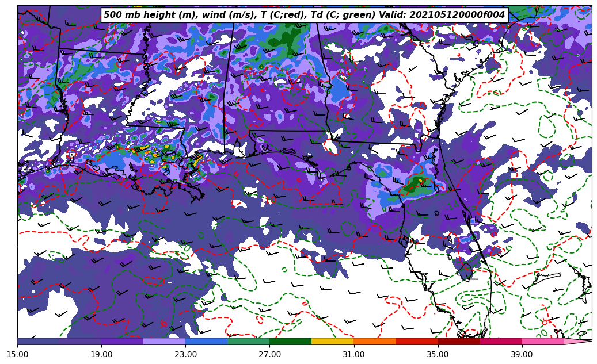Image resolution: width=597 pixels, height=364 pixels.
Task: Click the yellow segment of the colorbar
Action: pyautogui.click(x=332, y=341)
